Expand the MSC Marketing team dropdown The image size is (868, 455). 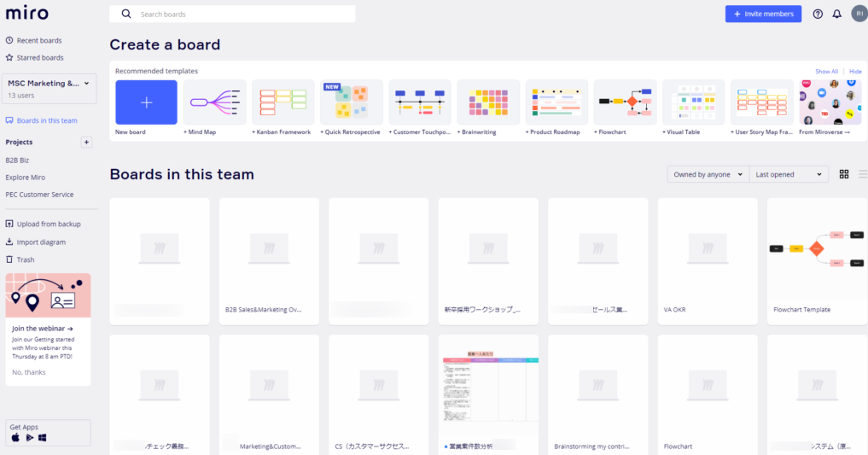(50, 89)
